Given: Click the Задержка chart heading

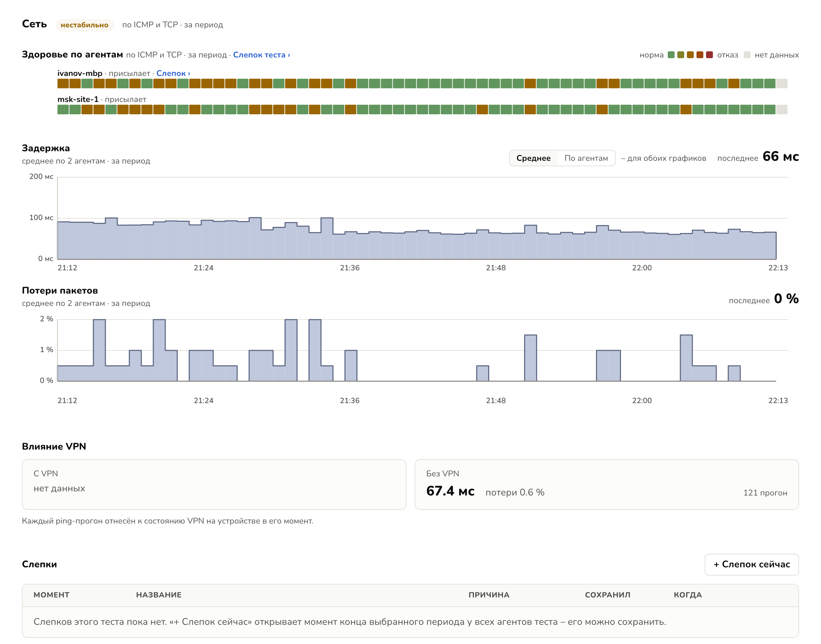Looking at the screenshot, I should (46, 149).
